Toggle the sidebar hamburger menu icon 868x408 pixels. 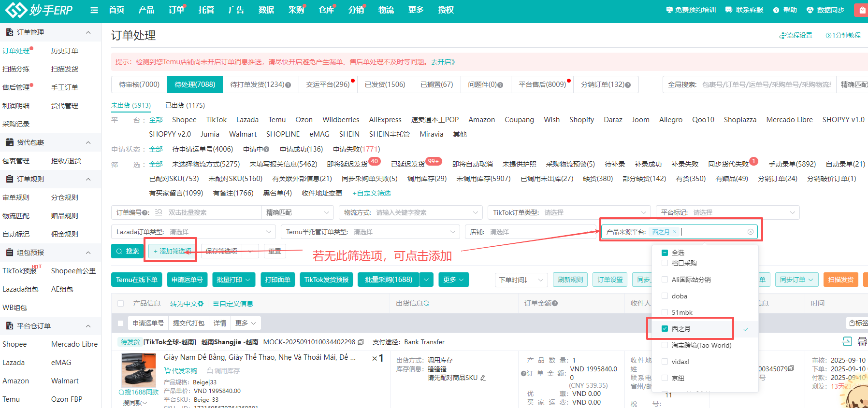click(x=94, y=10)
